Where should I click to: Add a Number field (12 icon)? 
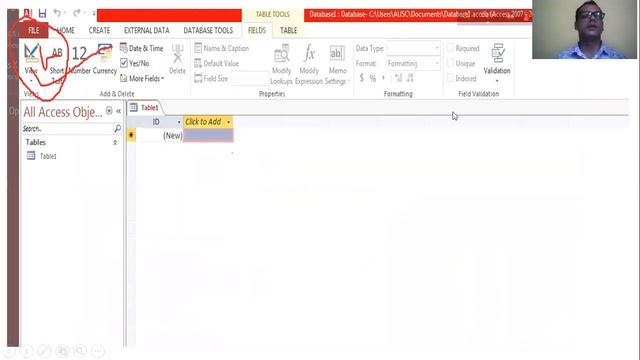pyautogui.click(x=79, y=53)
